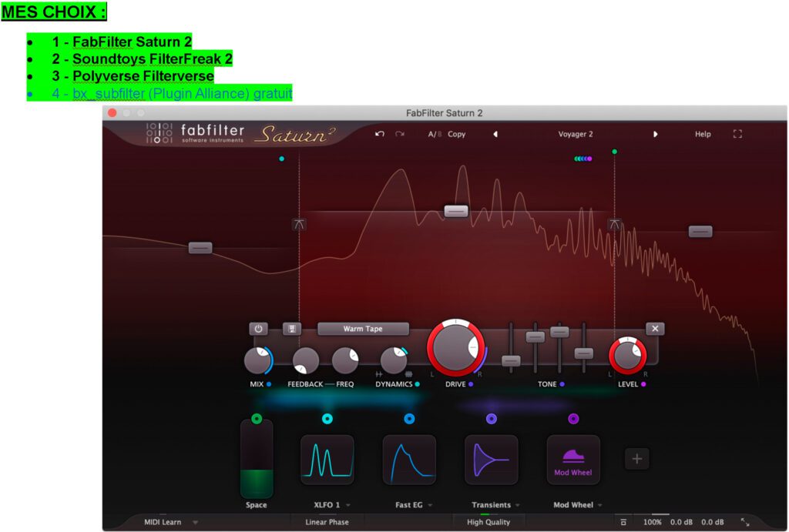
Task: Open the MIDI Learn dropdown menu
Action: coord(195,522)
